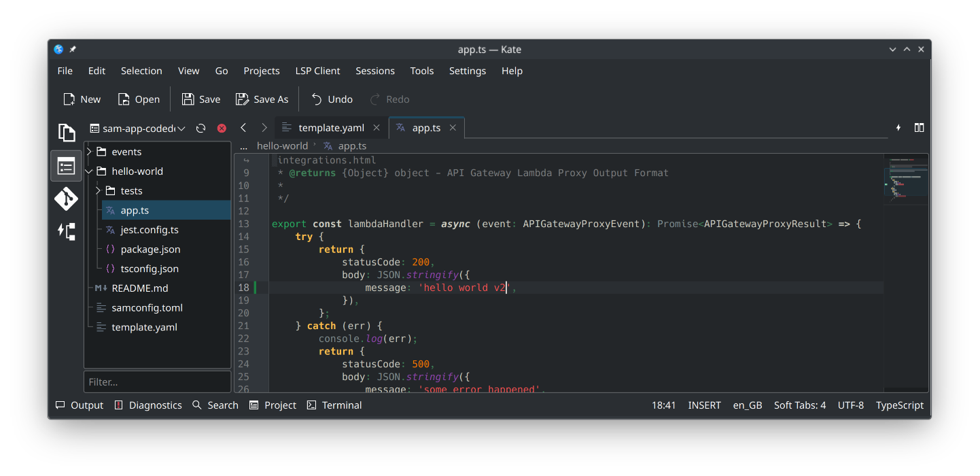The width and height of the screenshot is (980, 476).
Task: Select package.json in the project tree
Action: click(150, 250)
